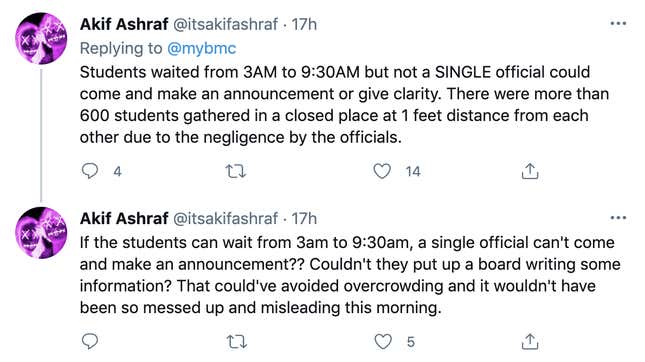Retweet the first tweet by Akif Ashraf
Image resolution: width=645 pixels, height=362 pixels.
pos(236,171)
